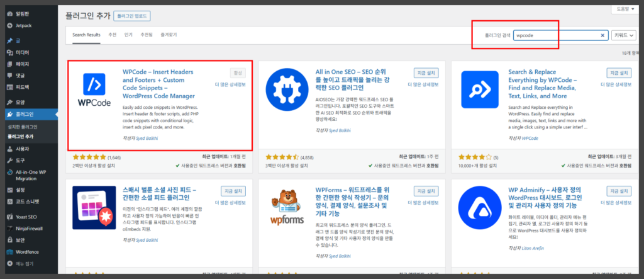Viewport: 644px width, 279px height.
Task: Open the 사용자 person icon
Action: point(10,149)
